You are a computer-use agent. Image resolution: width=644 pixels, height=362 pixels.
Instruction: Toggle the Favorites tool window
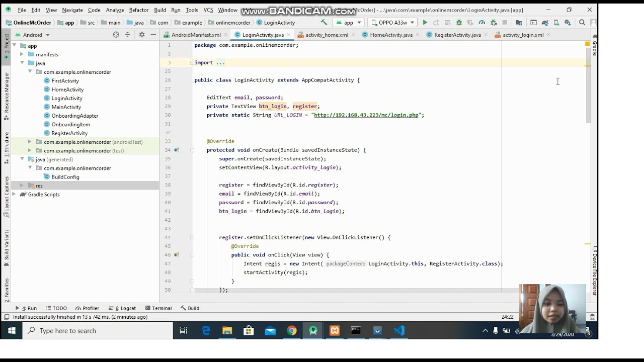point(6,289)
